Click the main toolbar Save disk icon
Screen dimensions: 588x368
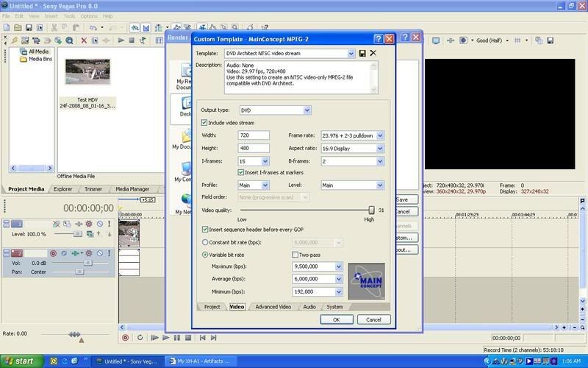[29, 27]
